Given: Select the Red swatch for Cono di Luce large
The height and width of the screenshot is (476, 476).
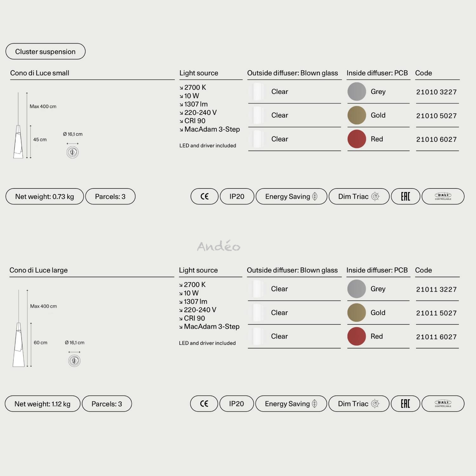Looking at the screenshot, I should click(x=357, y=336).
